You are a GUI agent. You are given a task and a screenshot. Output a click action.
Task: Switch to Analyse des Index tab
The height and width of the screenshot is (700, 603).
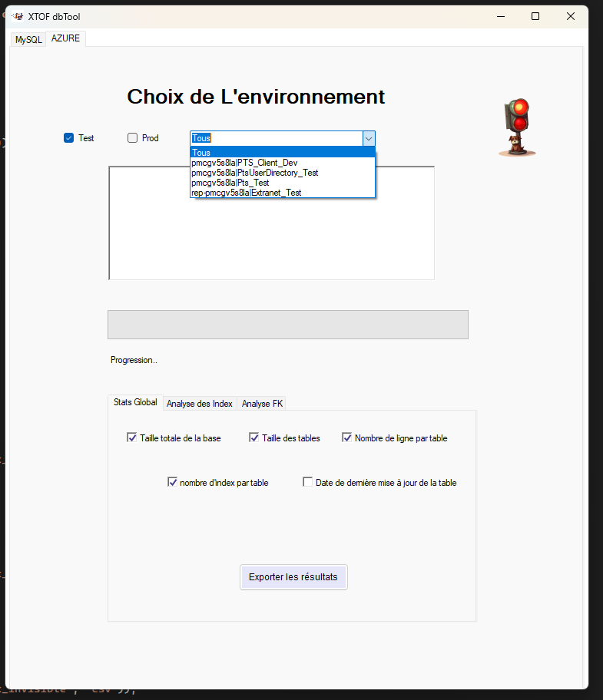tap(200, 404)
